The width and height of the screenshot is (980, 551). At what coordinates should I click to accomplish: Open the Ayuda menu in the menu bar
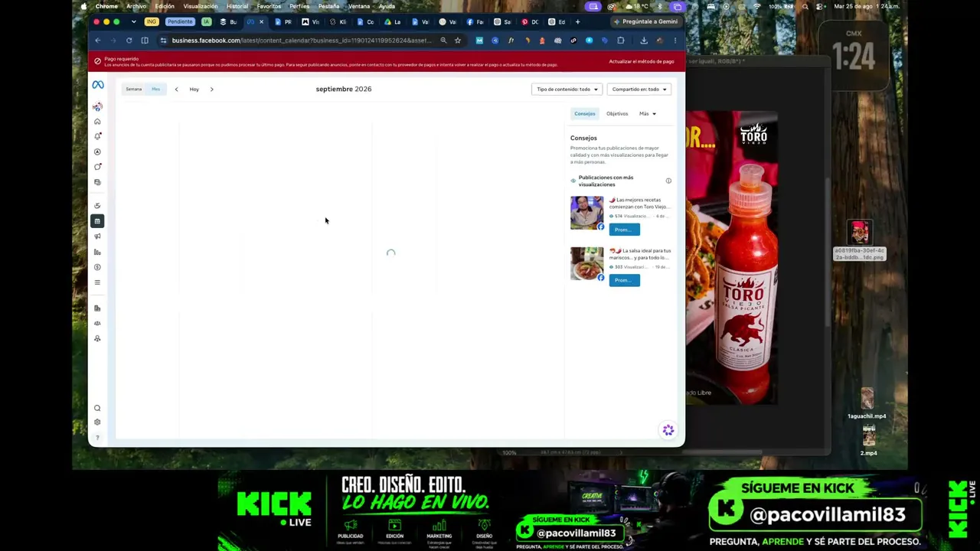(x=387, y=6)
